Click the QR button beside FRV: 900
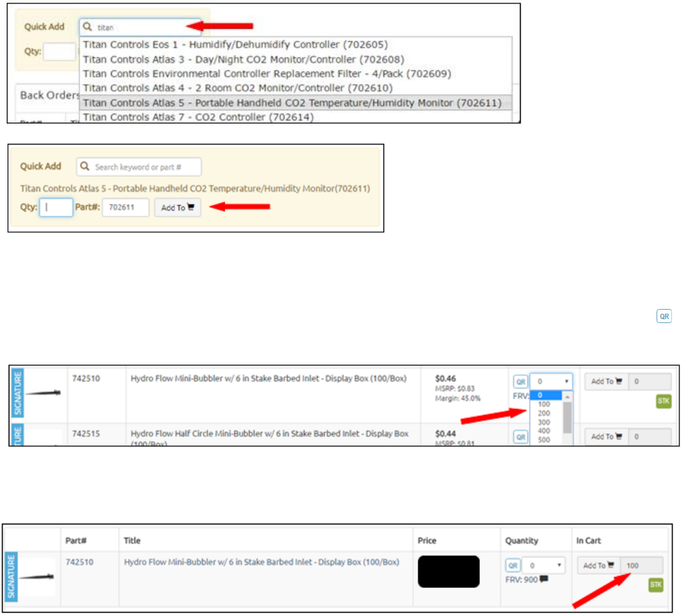682x616 pixels. pyautogui.click(x=513, y=566)
